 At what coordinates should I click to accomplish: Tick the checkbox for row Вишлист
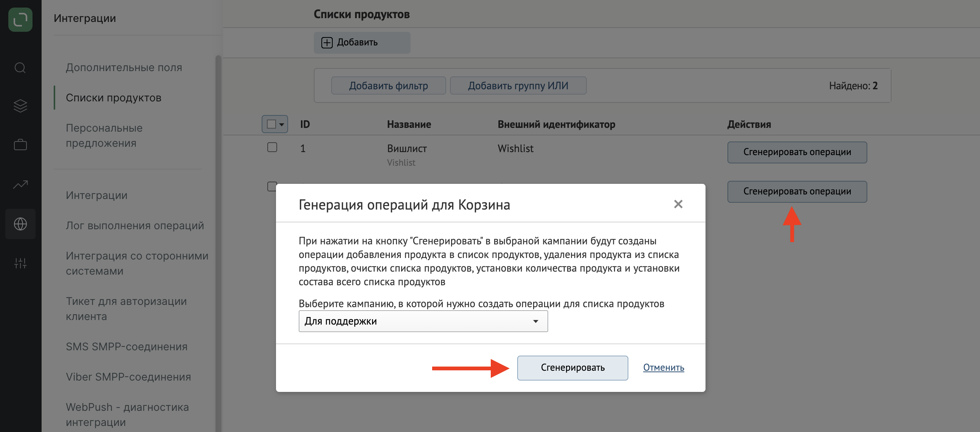coord(272,147)
